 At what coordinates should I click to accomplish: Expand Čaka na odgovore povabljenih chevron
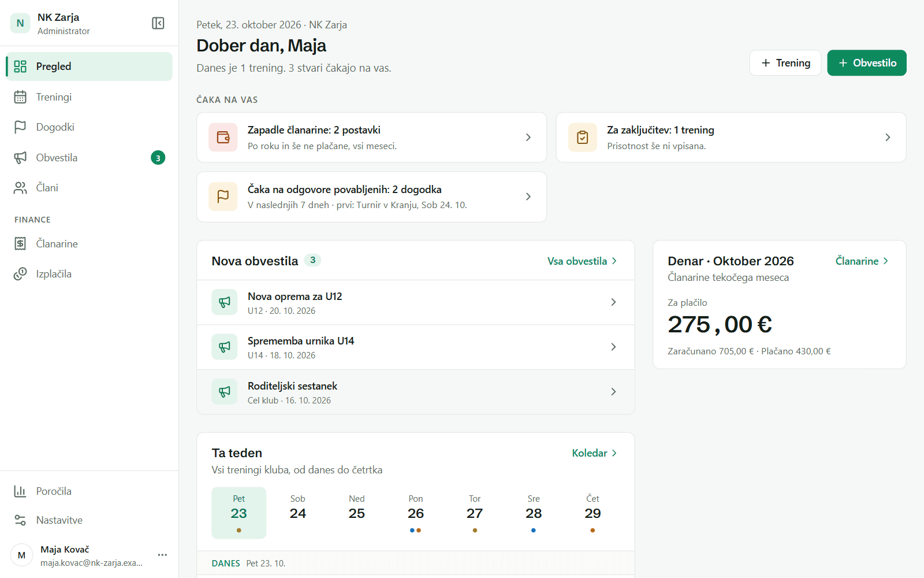click(528, 197)
